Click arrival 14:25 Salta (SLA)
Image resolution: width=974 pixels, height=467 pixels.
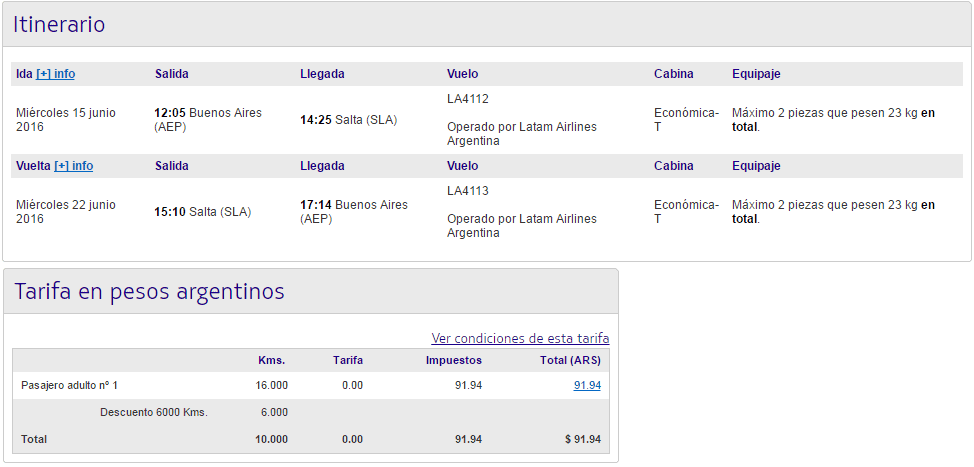point(348,120)
